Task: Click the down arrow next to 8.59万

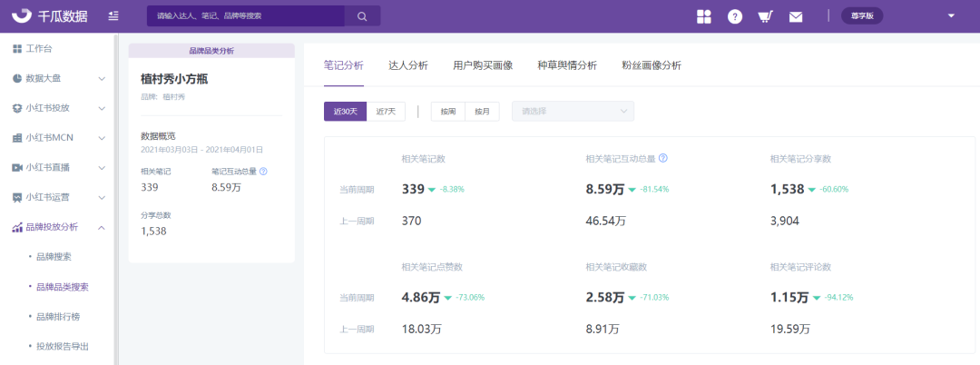Action: (632, 190)
